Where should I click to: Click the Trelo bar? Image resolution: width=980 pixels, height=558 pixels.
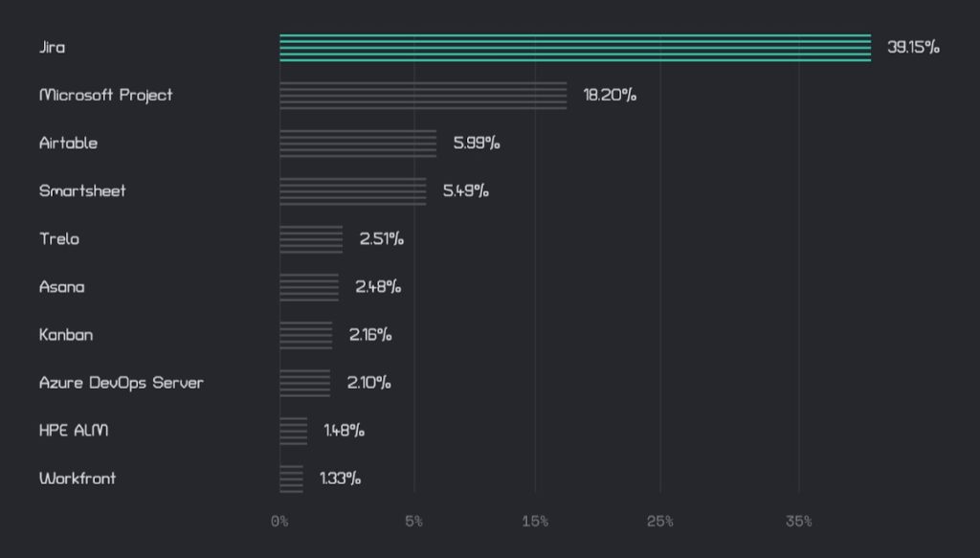311,239
